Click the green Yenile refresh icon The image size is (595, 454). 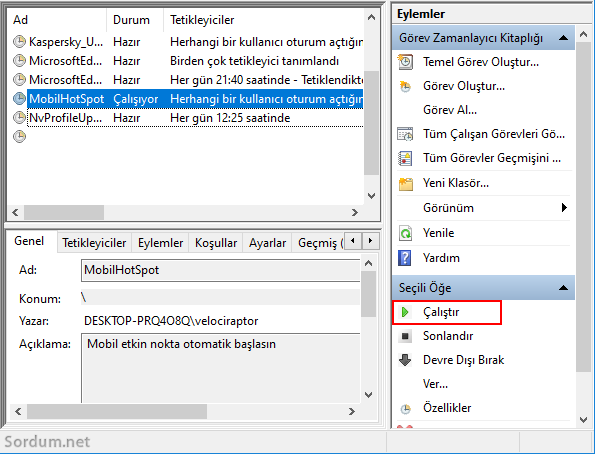pyautogui.click(x=405, y=233)
